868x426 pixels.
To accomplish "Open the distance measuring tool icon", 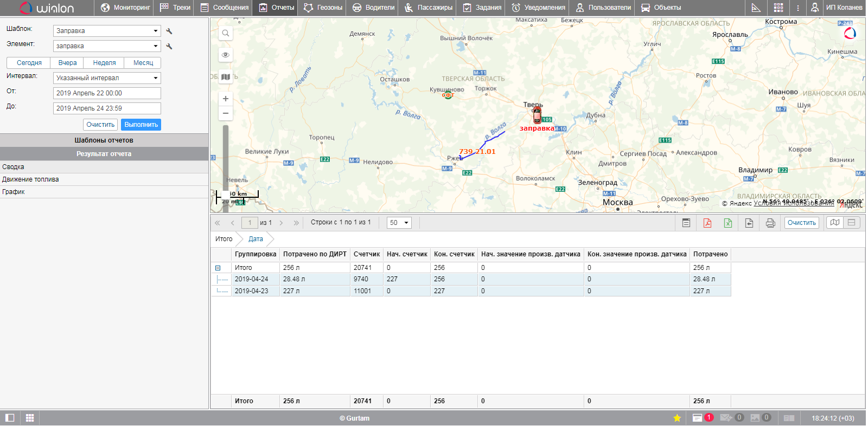I will pos(756,8).
